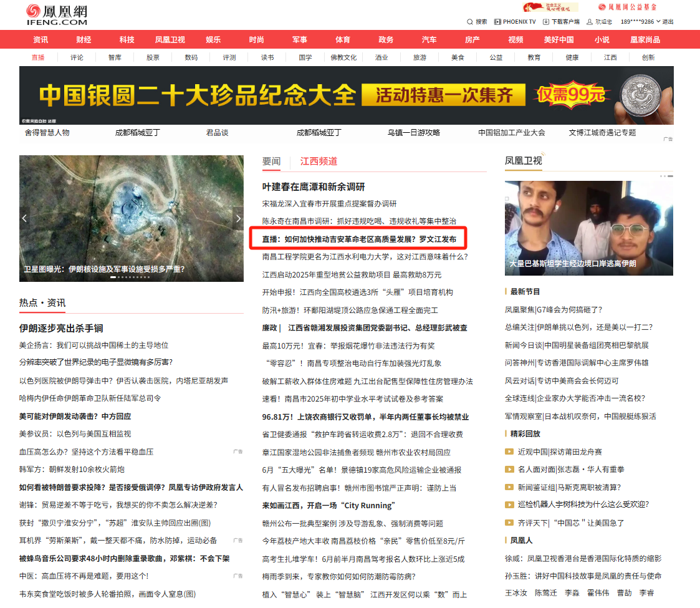The height and width of the screenshot is (608, 700).
Task: Select the 创新 sub-navigation link
Action: 648,57
